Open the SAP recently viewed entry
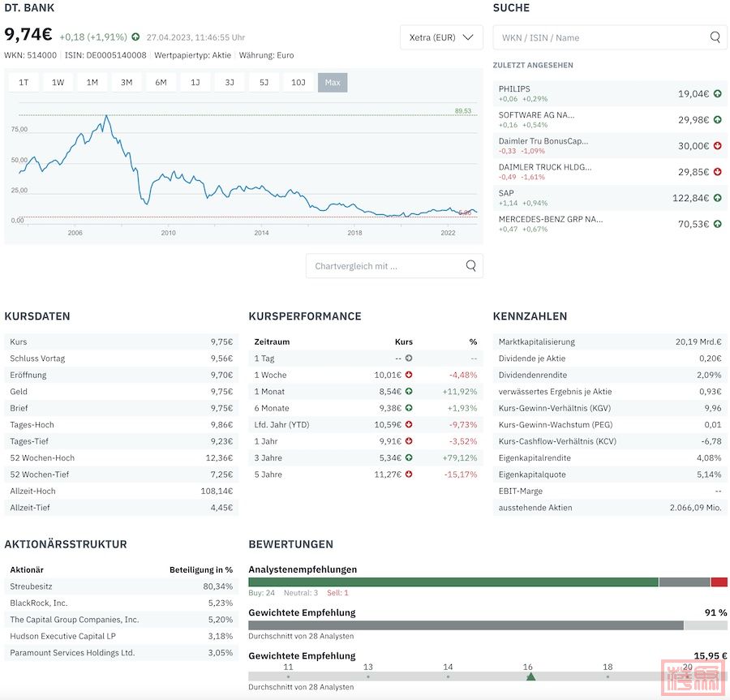Screen dimensions: 730x700 click(610, 198)
